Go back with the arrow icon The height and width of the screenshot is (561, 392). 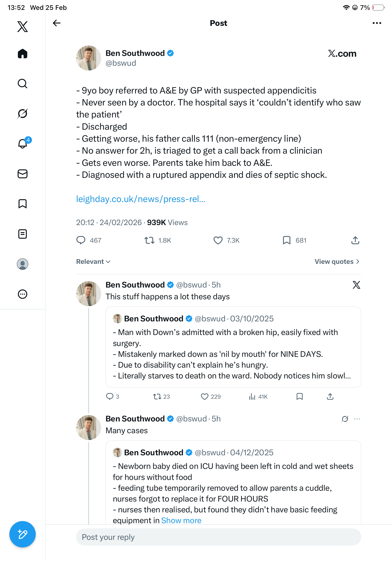click(x=57, y=23)
